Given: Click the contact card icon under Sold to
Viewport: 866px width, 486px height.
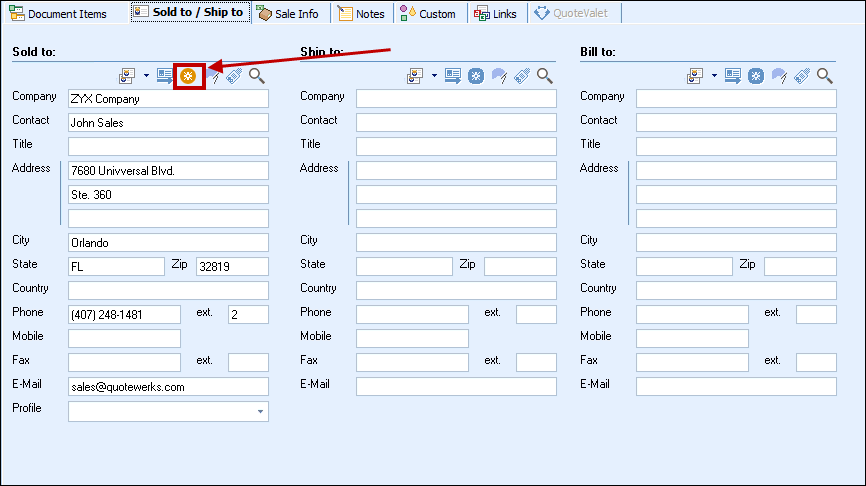Looking at the screenshot, I should tap(127, 76).
